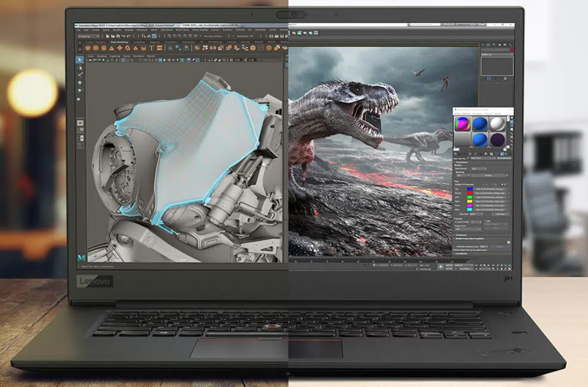The image size is (588, 387).
Task: Pick the Lasso selection tool
Action: tap(79, 68)
